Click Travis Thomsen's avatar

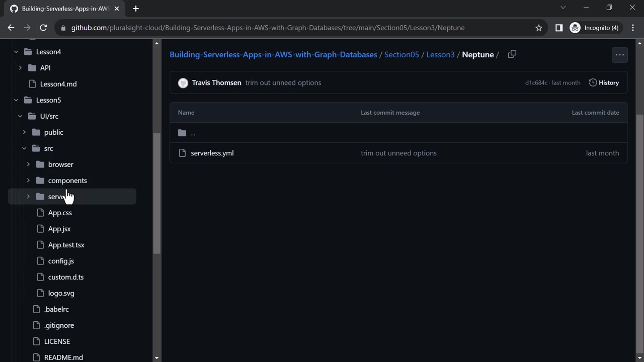[183, 83]
